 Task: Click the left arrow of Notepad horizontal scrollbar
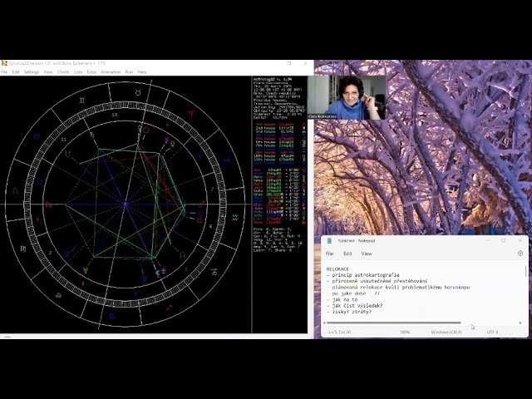(326, 323)
